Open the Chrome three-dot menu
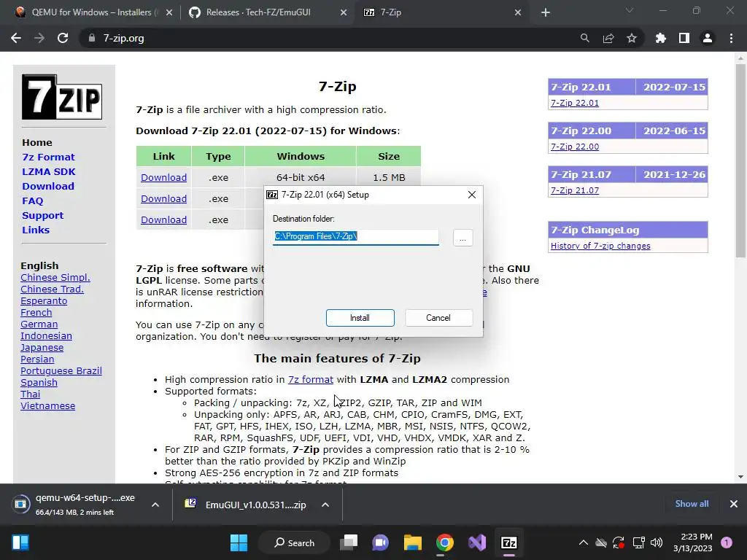The height and width of the screenshot is (560, 747). tap(731, 38)
